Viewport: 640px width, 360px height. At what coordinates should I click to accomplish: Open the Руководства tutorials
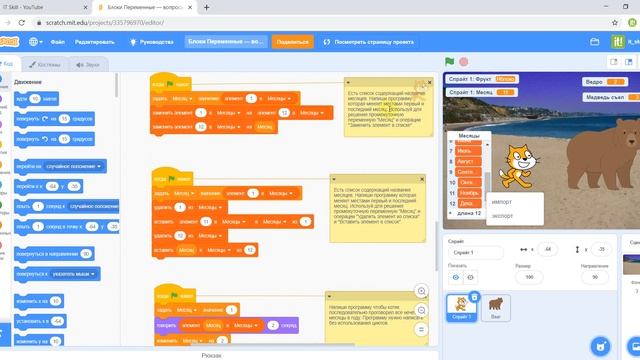pos(152,42)
